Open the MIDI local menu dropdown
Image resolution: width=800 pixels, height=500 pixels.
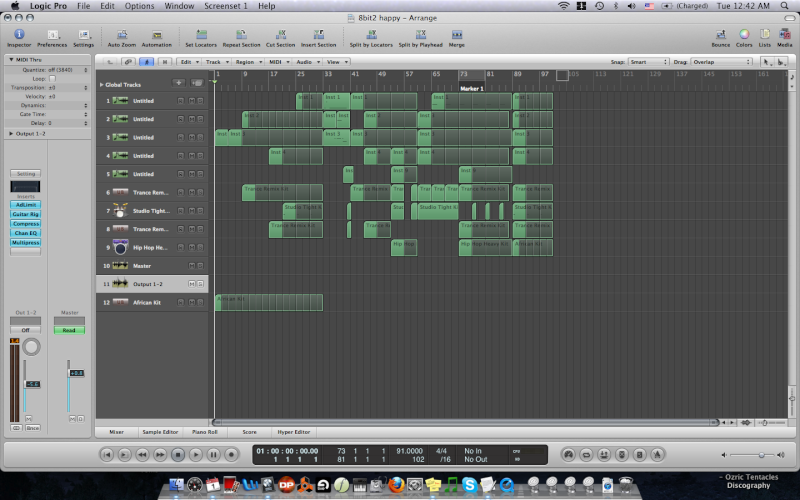click(278, 62)
